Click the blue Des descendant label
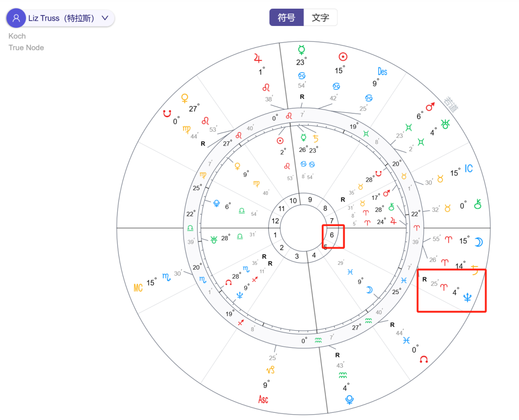519x420 pixels. [x=383, y=72]
